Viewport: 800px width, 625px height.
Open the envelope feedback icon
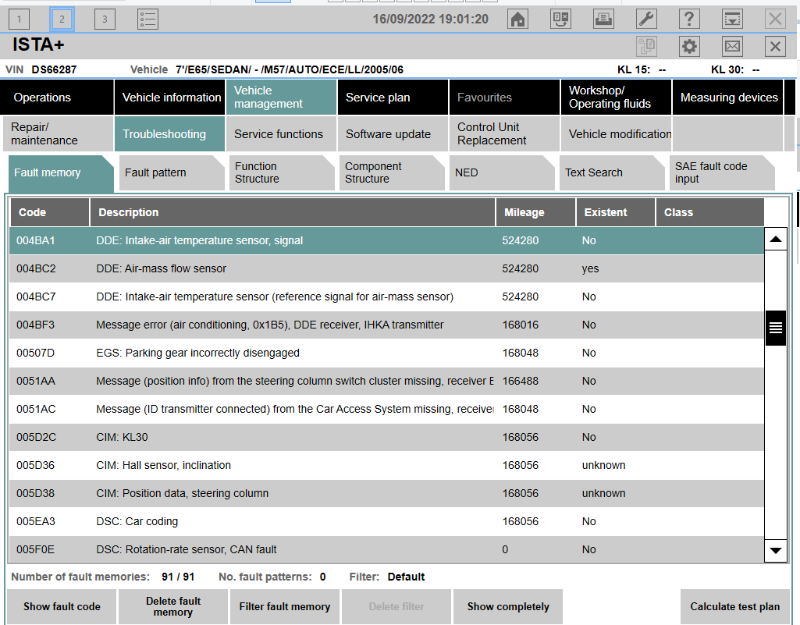point(732,46)
